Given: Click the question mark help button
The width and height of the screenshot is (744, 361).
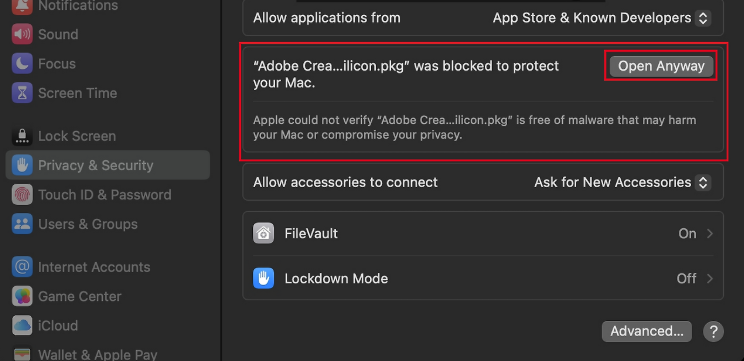Looking at the screenshot, I should 713,331.
